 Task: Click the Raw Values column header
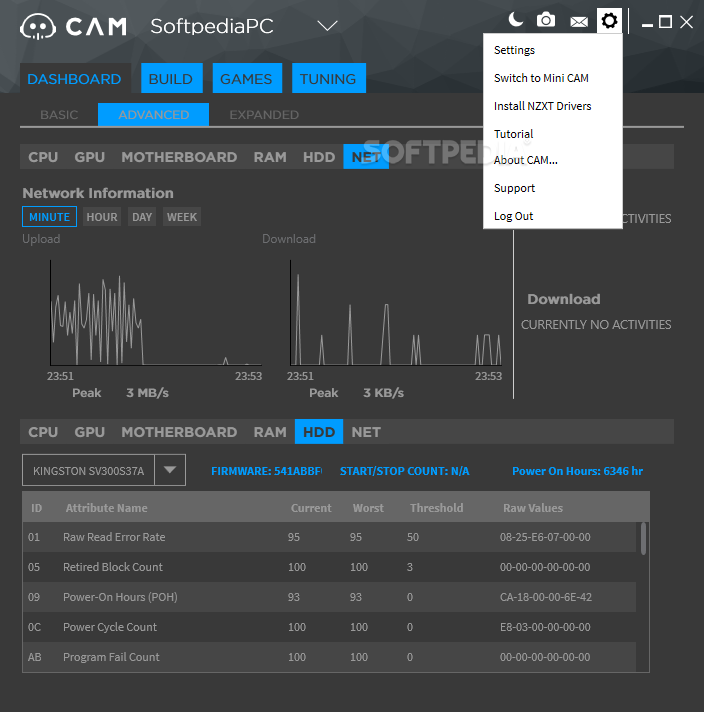click(533, 508)
